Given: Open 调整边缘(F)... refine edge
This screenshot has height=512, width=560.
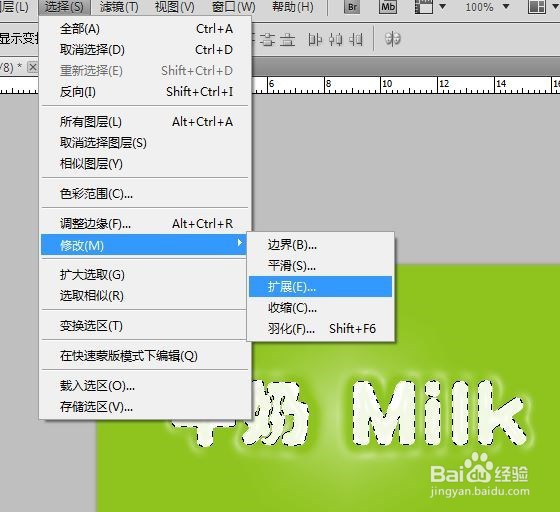Looking at the screenshot, I should pos(145,224).
